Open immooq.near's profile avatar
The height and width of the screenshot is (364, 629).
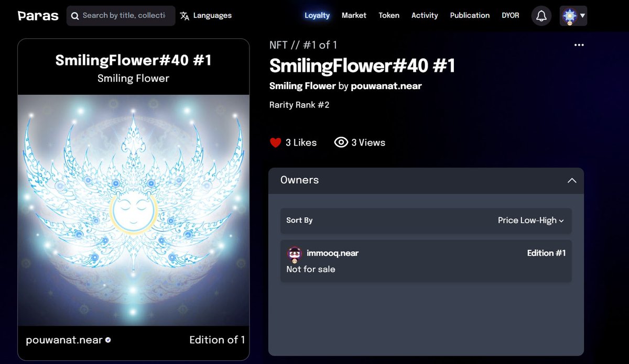[294, 253]
